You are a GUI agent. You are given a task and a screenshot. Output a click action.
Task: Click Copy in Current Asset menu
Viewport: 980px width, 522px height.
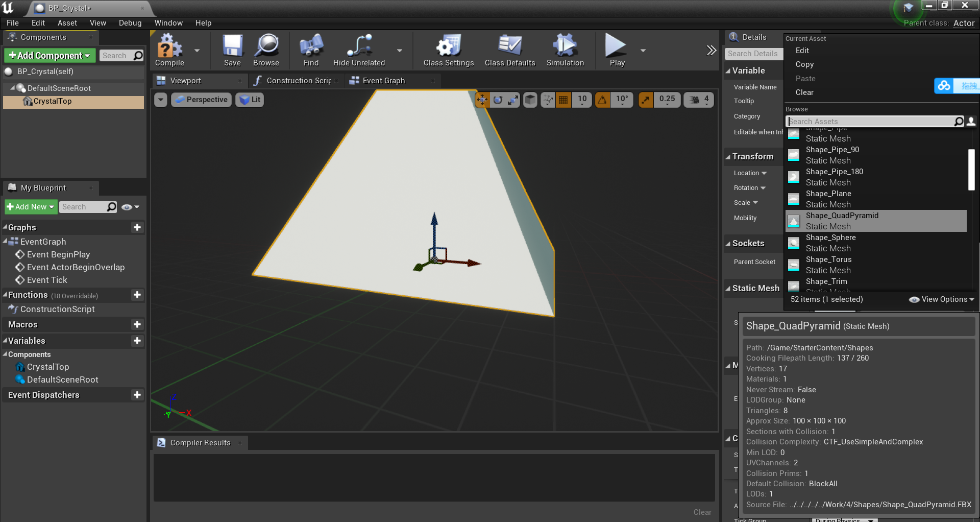click(805, 64)
